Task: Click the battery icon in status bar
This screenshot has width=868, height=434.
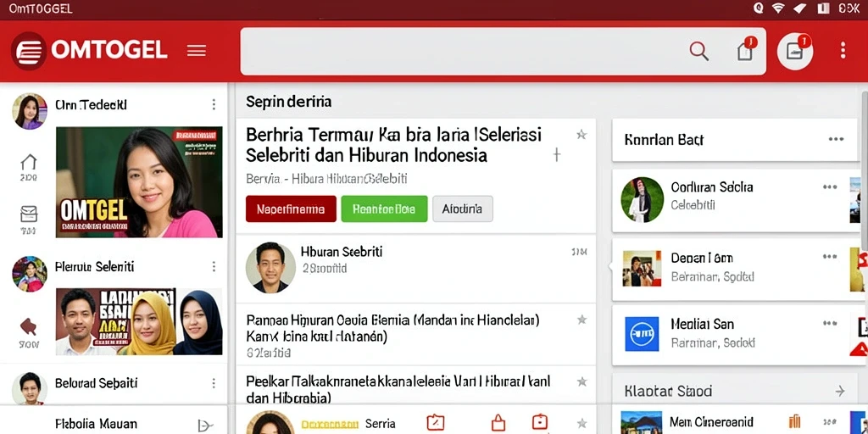Action: click(823, 8)
